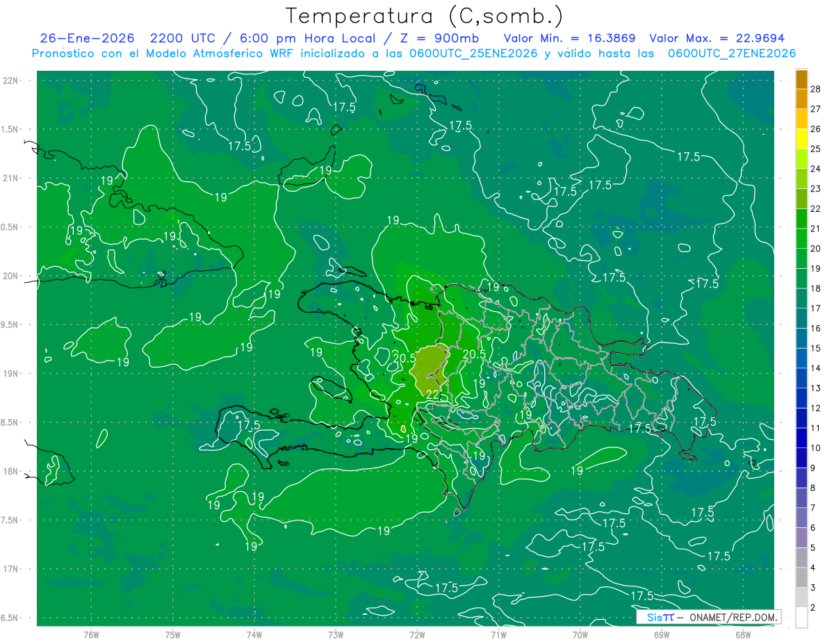The height and width of the screenshot is (644, 834).
Task: Click the '0600UTC_25ENE2026' initialization time
Action: (x=473, y=53)
